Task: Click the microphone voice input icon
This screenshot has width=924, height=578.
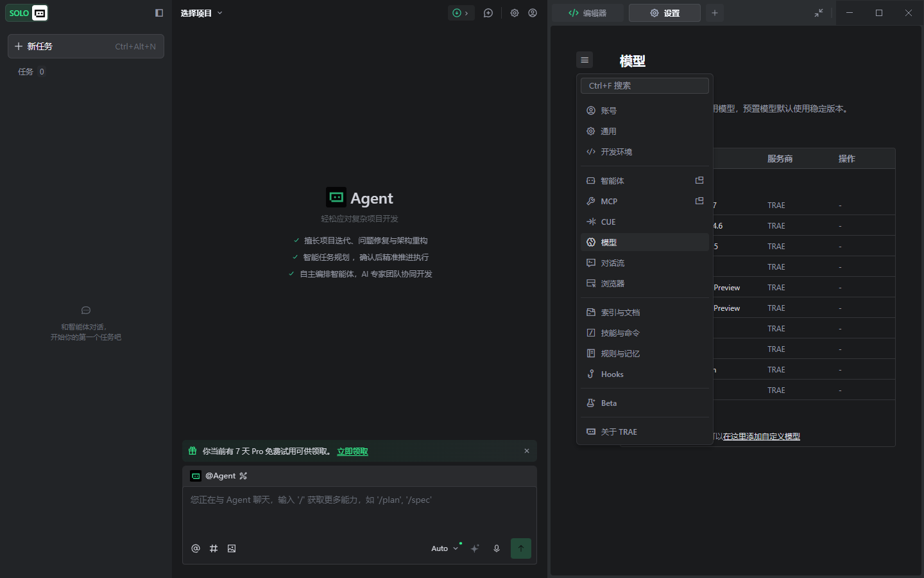Action: coord(496,548)
